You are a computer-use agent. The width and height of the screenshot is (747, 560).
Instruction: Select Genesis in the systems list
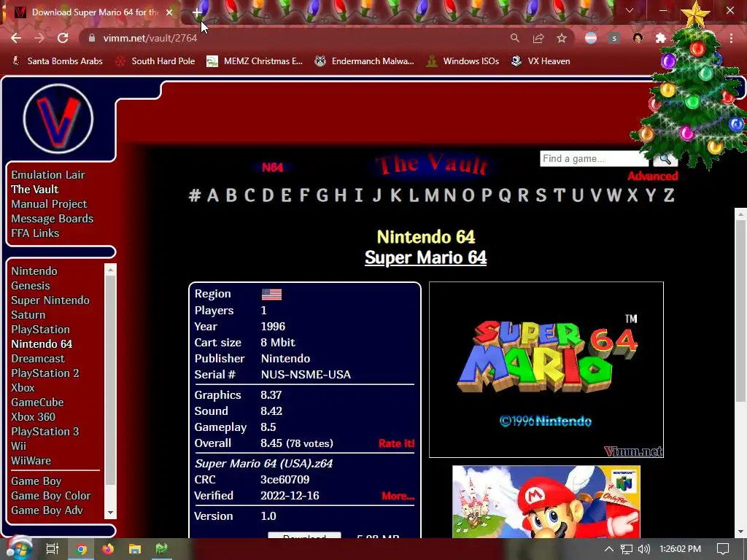pyautogui.click(x=31, y=286)
